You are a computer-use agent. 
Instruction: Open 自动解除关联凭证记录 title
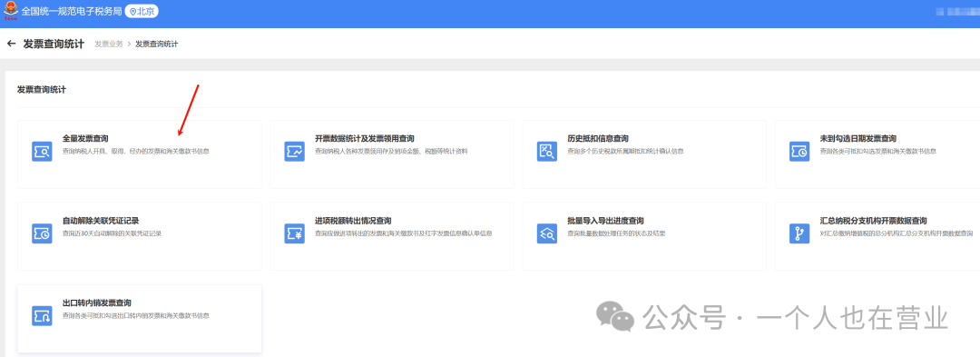[x=101, y=221]
